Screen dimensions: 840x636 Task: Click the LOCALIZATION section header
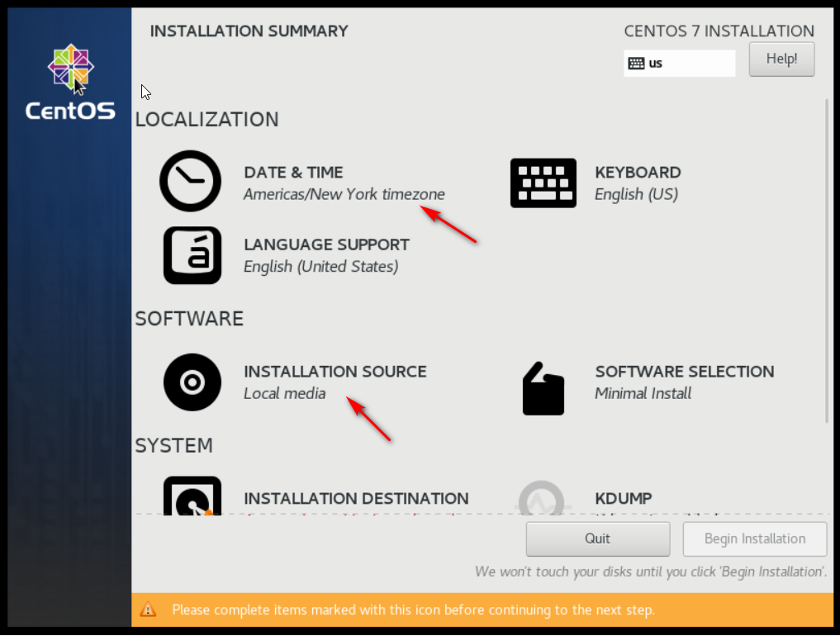pos(206,120)
